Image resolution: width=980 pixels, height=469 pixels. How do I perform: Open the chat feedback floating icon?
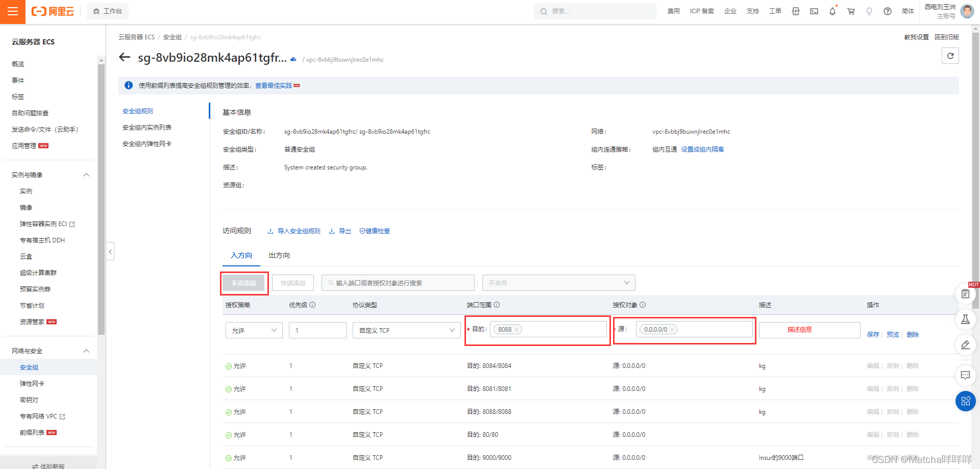point(965,376)
